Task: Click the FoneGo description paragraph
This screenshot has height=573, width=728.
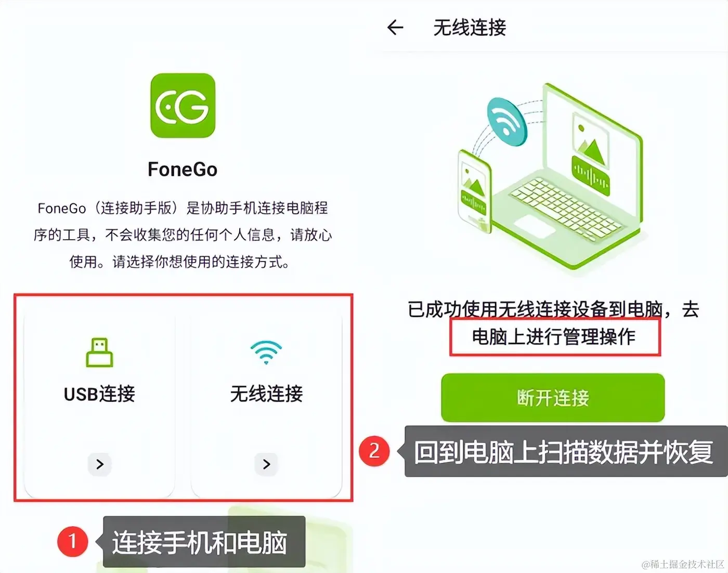Action: [x=183, y=235]
